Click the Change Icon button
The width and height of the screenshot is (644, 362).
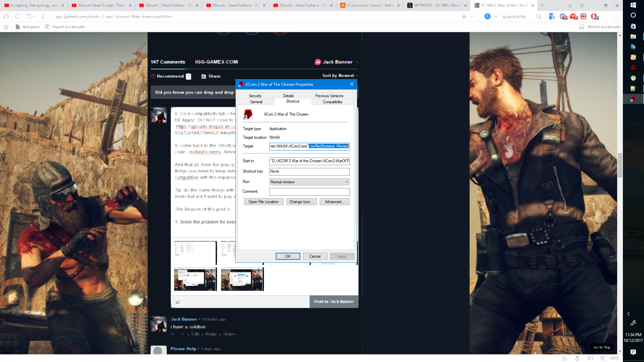[301, 202]
